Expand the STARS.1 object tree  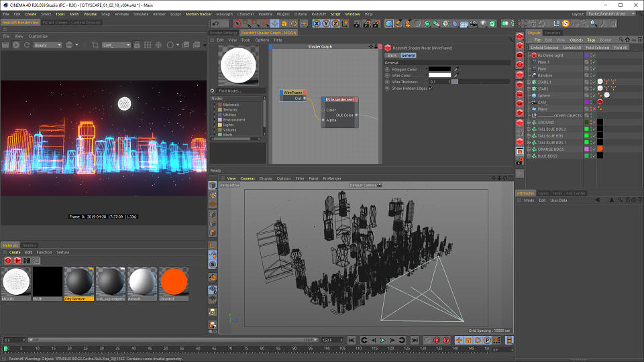529,82
